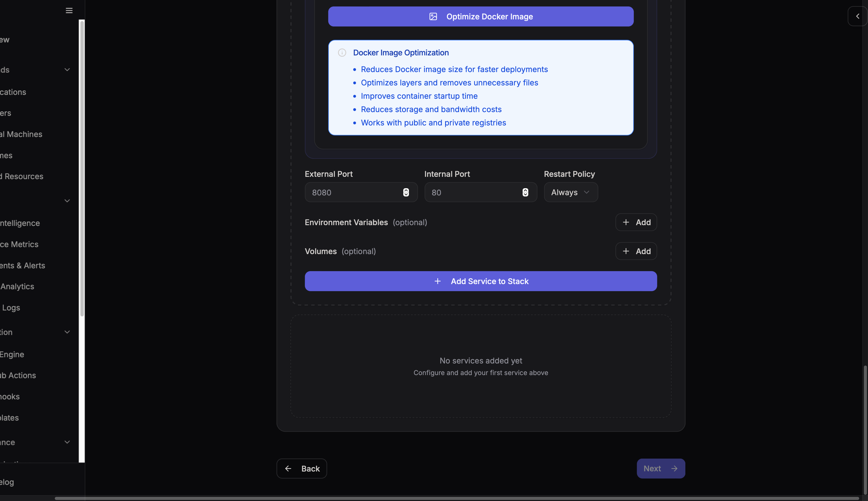Expand the collapsed sidebar section near Changelog
The width and height of the screenshot is (868, 501).
pos(67,442)
